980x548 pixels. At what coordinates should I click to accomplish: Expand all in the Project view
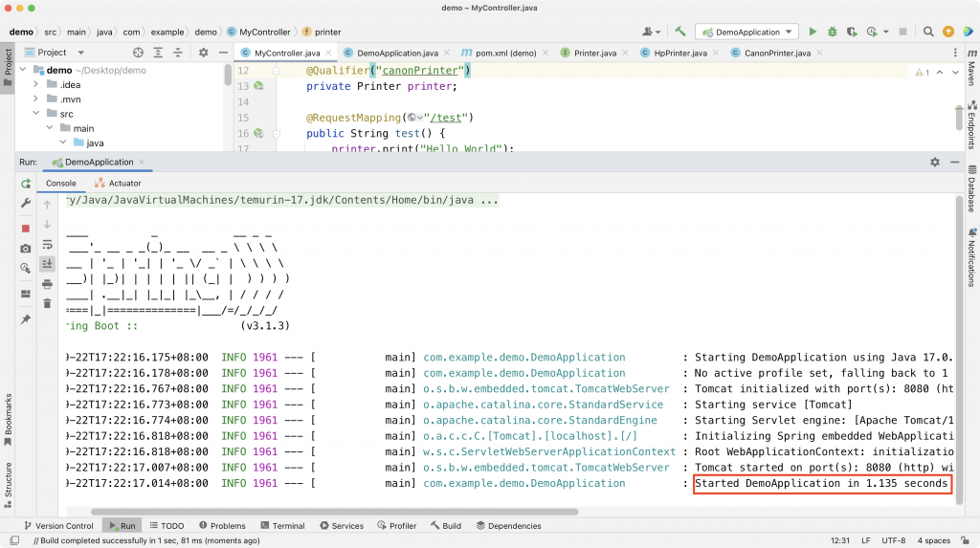click(158, 53)
